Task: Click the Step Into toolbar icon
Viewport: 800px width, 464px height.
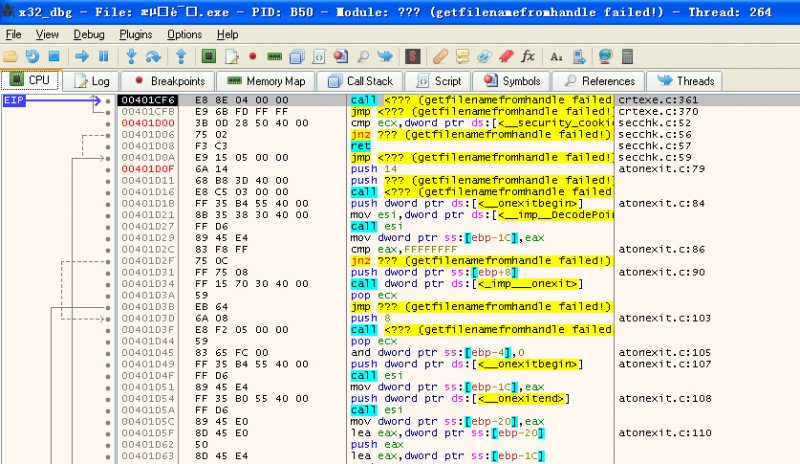Action: [x=131, y=57]
